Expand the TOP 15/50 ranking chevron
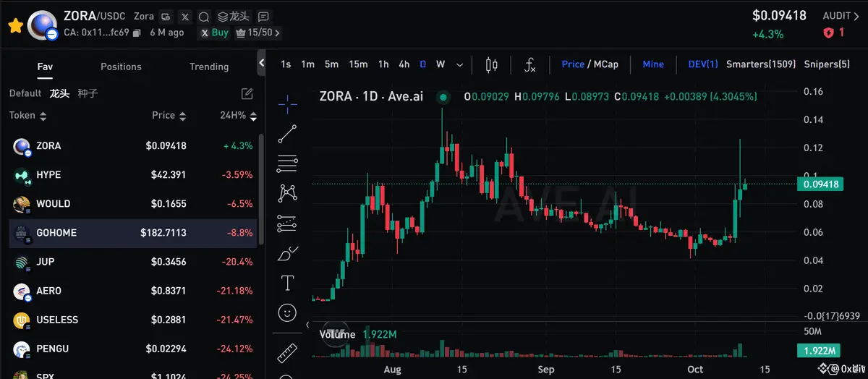The image size is (868, 379). click(278, 33)
